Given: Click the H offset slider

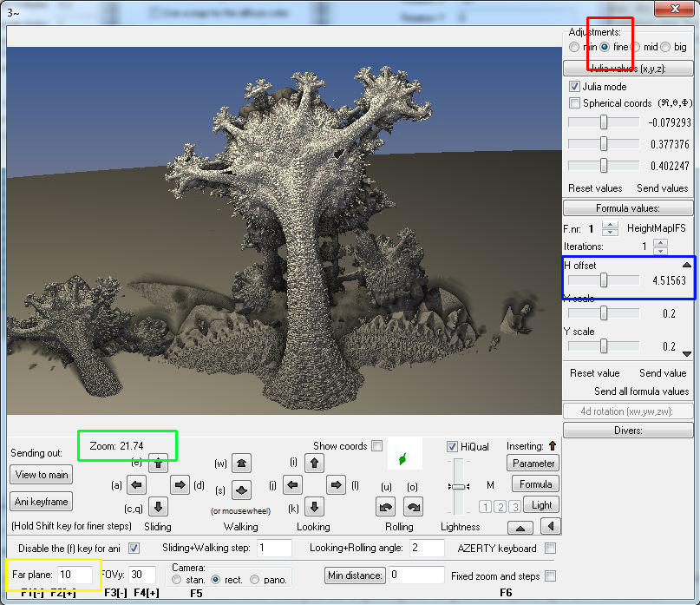Looking at the screenshot, I should [x=604, y=280].
